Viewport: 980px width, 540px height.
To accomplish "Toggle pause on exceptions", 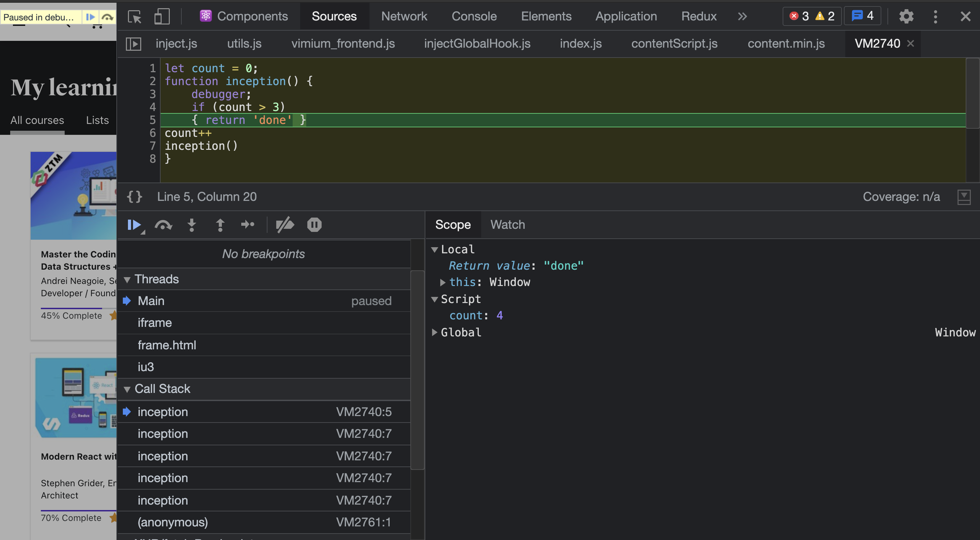I will pyautogui.click(x=314, y=224).
